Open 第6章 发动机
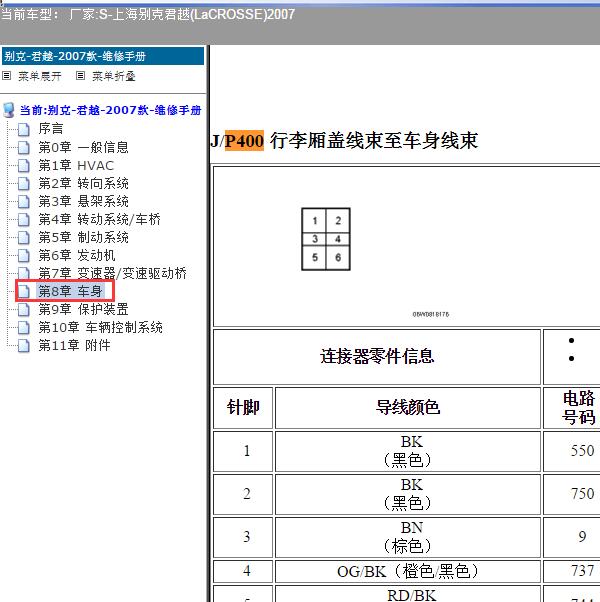600x602 pixels. tap(77, 255)
